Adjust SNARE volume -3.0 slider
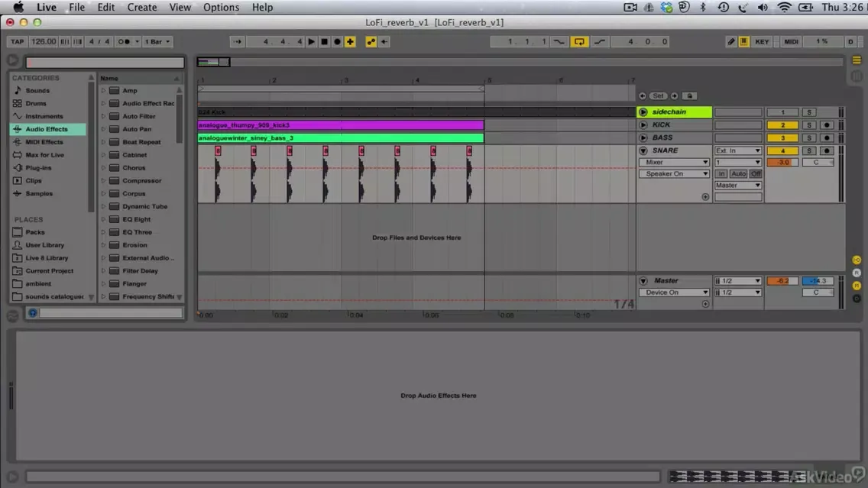The image size is (868, 488). click(x=782, y=162)
